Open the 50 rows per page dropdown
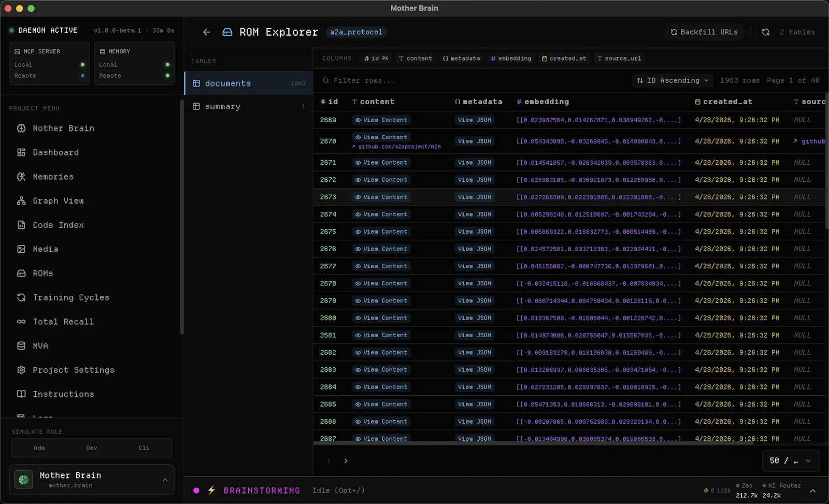 tap(791, 460)
